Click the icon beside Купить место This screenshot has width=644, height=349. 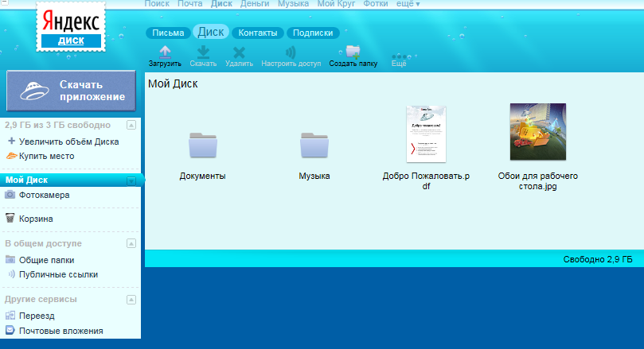pos(11,156)
